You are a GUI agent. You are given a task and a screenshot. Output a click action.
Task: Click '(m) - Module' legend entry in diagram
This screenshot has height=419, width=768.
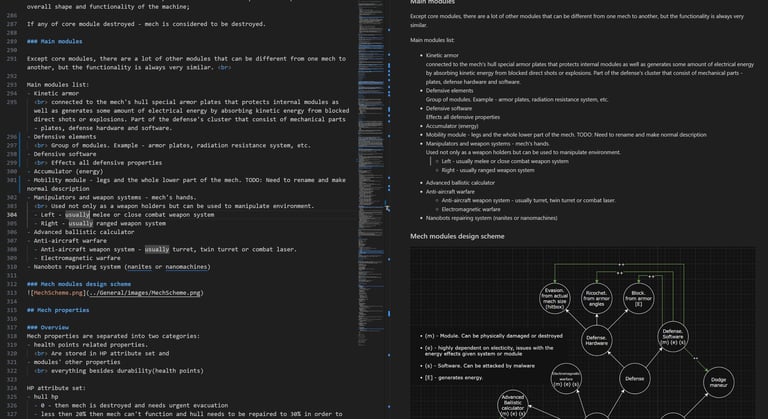pyautogui.click(x=493, y=336)
